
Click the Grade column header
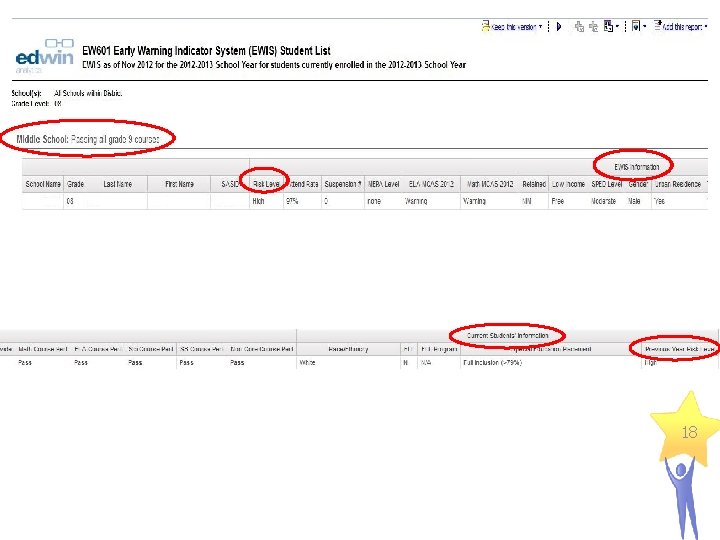coord(75,184)
